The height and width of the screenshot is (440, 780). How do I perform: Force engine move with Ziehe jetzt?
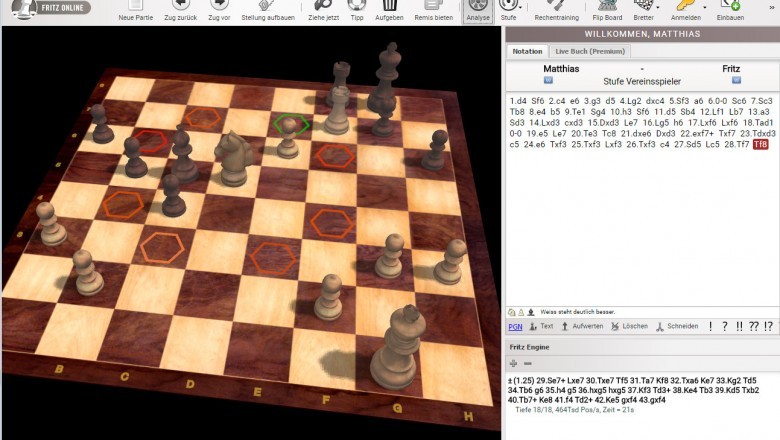coord(323,11)
